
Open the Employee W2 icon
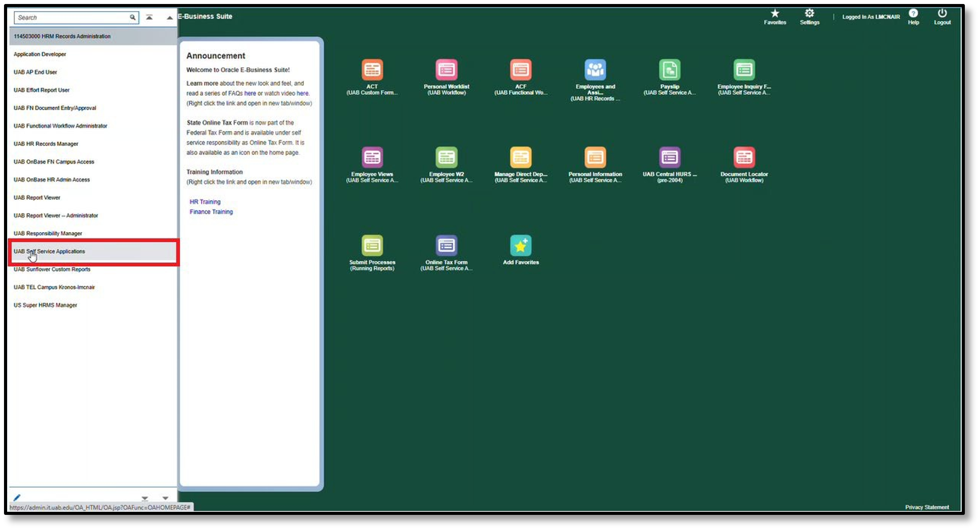coord(446,157)
